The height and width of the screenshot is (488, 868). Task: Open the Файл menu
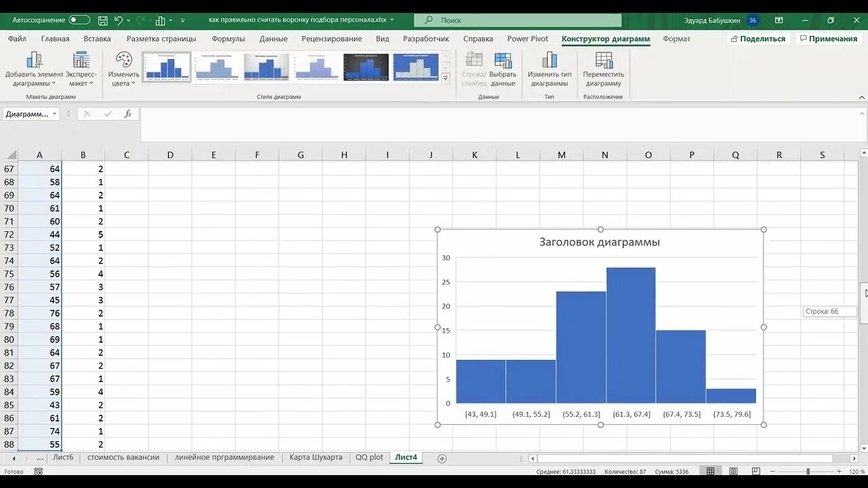tap(17, 39)
